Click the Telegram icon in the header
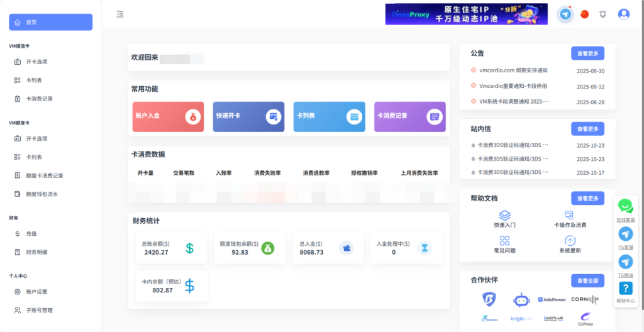 click(x=565, y=14)
